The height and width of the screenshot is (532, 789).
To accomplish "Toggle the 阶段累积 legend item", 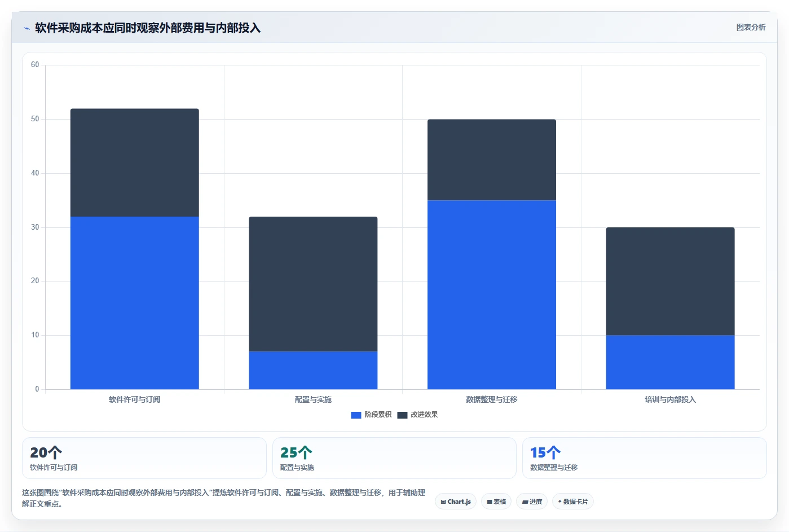I will point(371,415).
